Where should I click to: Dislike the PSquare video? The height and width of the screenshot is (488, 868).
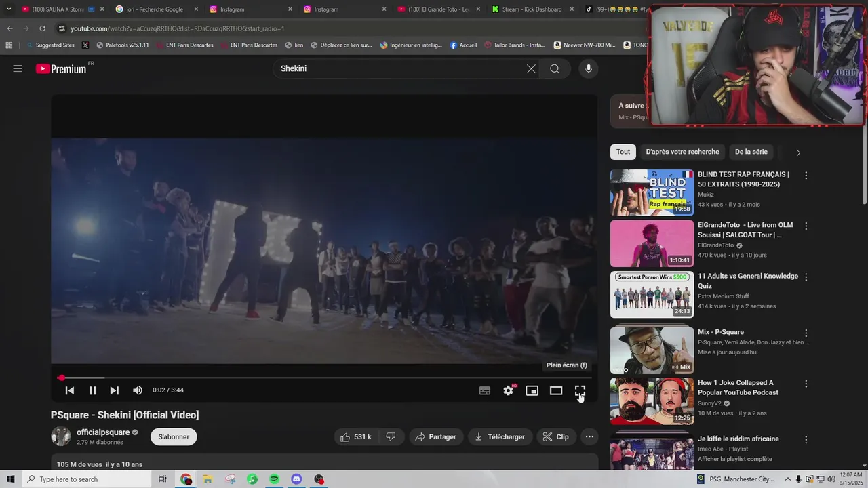point(391,436)
